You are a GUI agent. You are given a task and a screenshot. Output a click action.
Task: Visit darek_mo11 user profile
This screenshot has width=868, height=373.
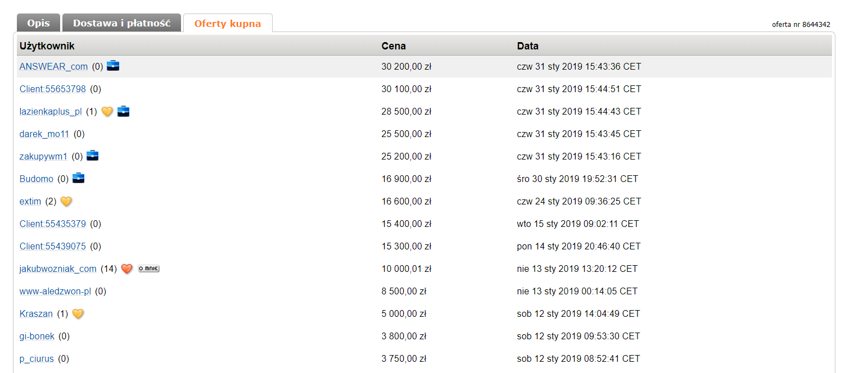point(44,134)
